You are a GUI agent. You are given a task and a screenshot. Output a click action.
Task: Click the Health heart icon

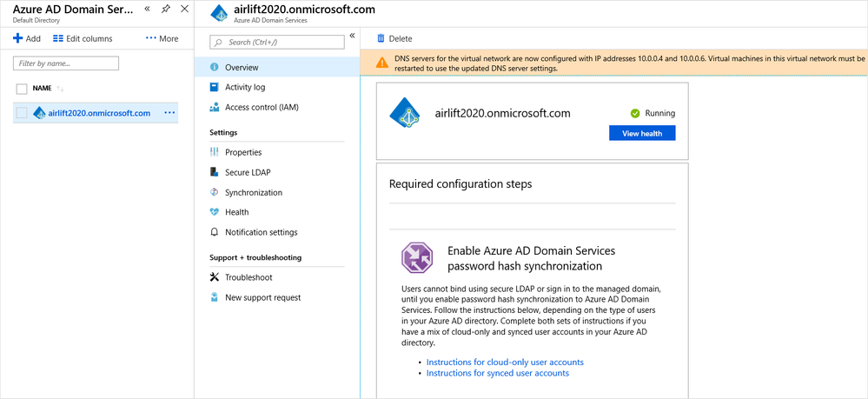[x=215, y=212]
